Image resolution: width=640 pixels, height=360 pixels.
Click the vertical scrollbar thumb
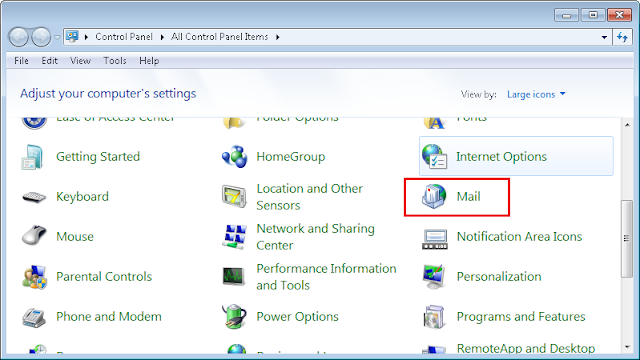[x=627, y=238]
